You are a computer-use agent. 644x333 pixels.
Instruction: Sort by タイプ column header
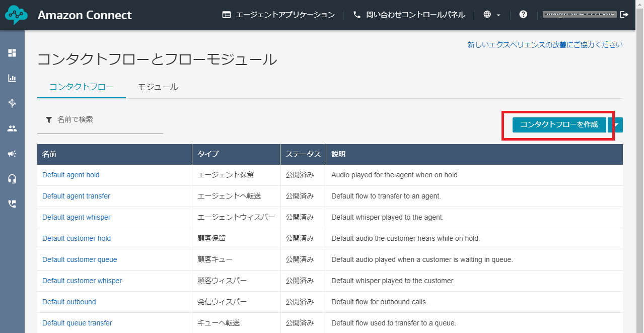236,154
